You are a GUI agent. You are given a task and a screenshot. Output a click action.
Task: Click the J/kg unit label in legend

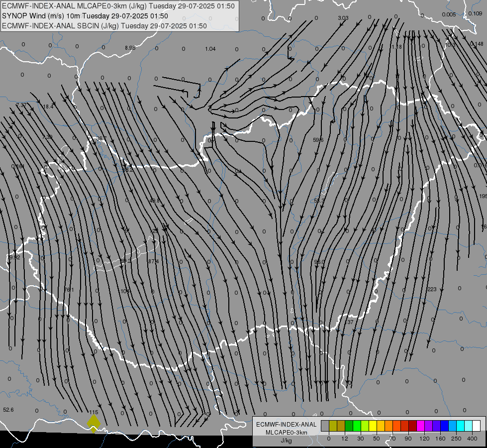point(287,441)
